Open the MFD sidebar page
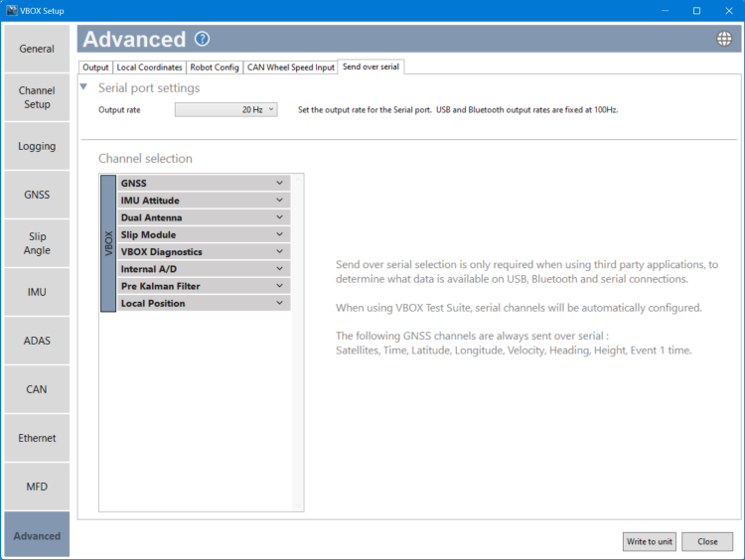 37,487
